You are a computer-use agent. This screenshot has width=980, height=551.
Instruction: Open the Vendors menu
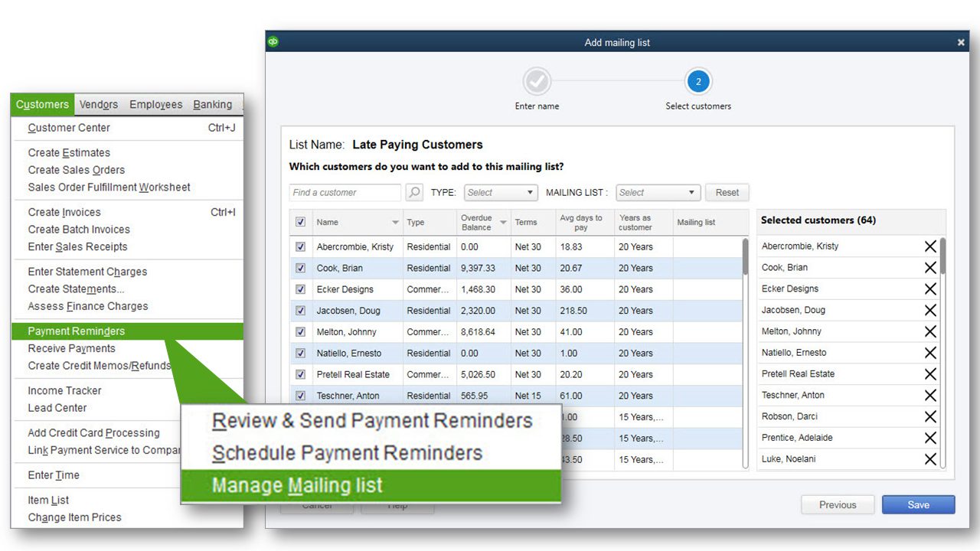99,105
